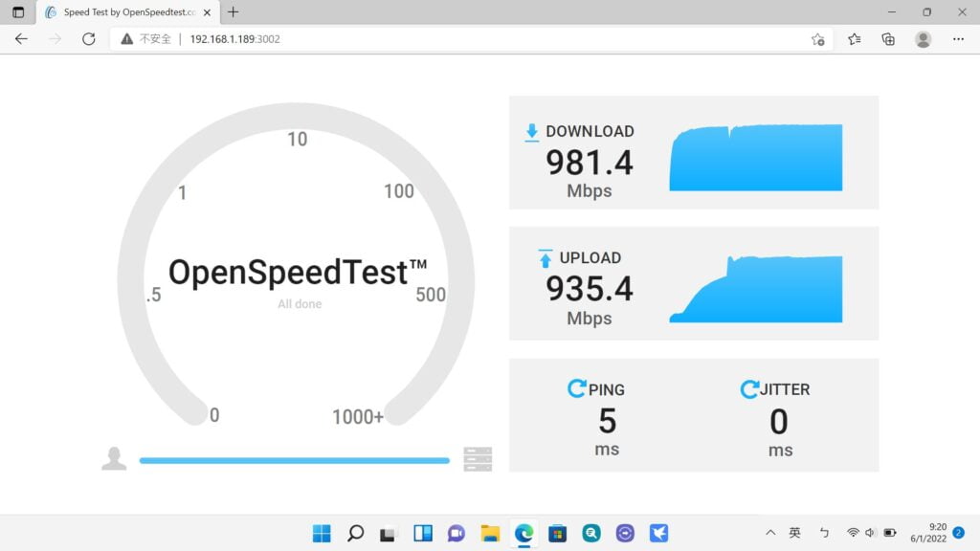
Task: Click the ping refresh icon
Action: tap(576, 388)
